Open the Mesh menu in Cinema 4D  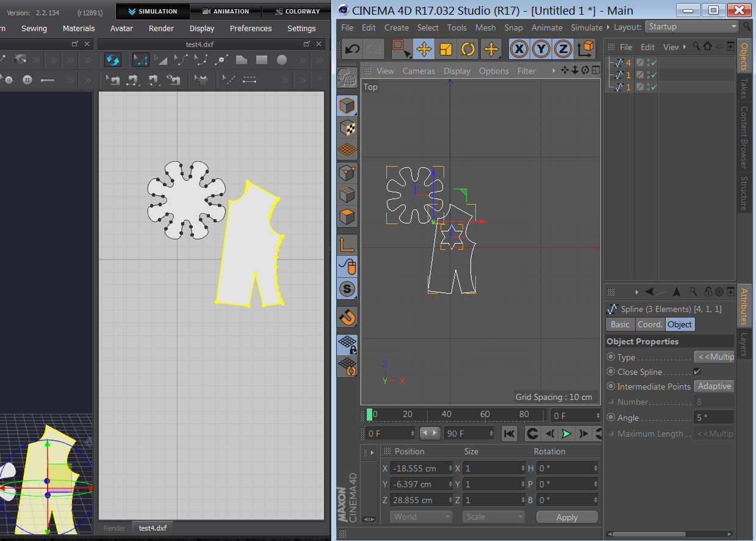tap(485, 27)
